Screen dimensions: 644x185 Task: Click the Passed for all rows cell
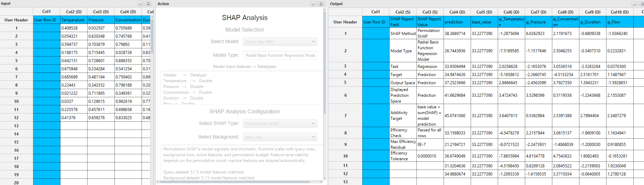click(x=430, y=133)
